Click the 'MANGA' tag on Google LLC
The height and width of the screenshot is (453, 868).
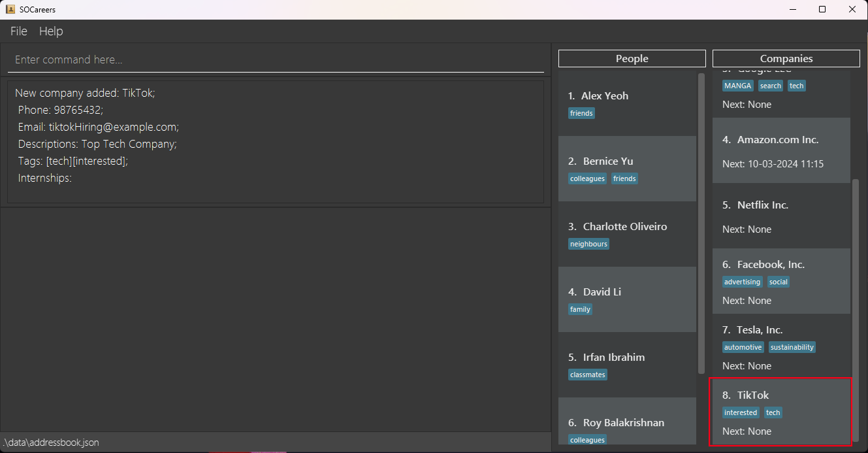[x=737, y=85]
